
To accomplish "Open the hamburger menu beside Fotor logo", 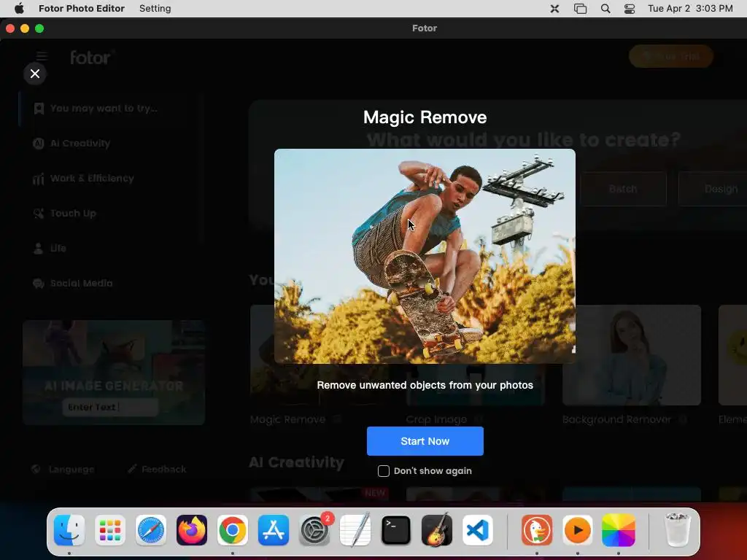I will (42, 57).
